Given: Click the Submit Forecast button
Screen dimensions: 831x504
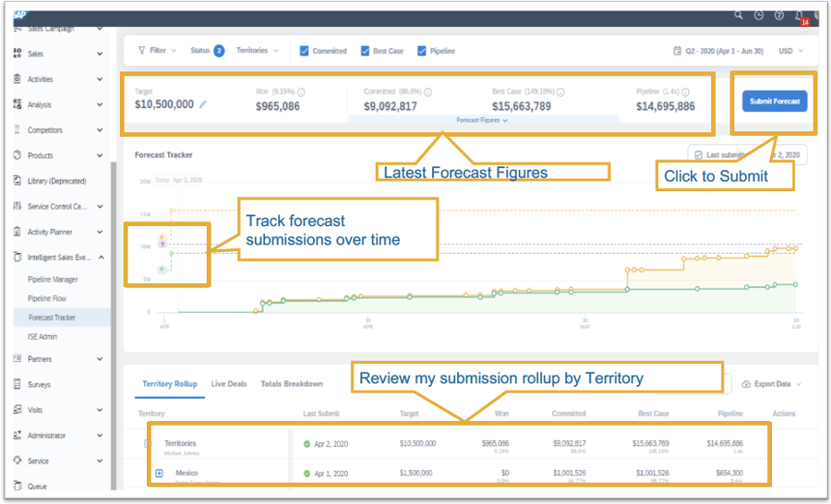Looking at the screenshot, I should click(775, 101).
